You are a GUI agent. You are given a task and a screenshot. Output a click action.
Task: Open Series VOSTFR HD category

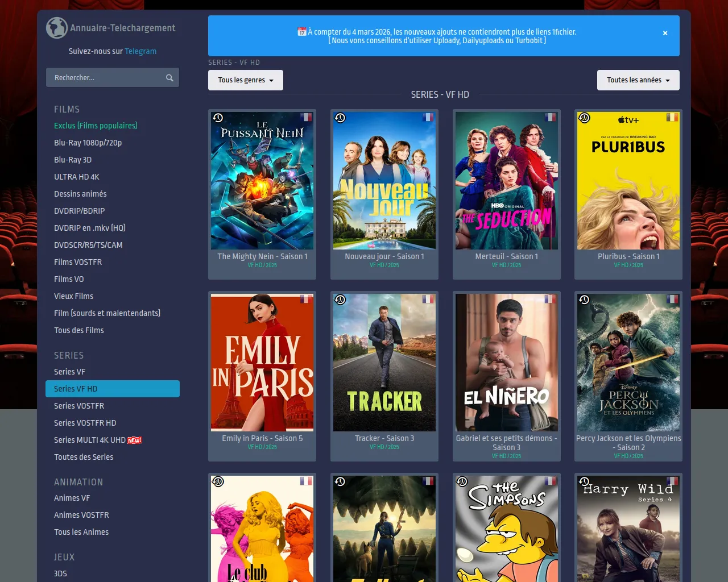(85, 423)
